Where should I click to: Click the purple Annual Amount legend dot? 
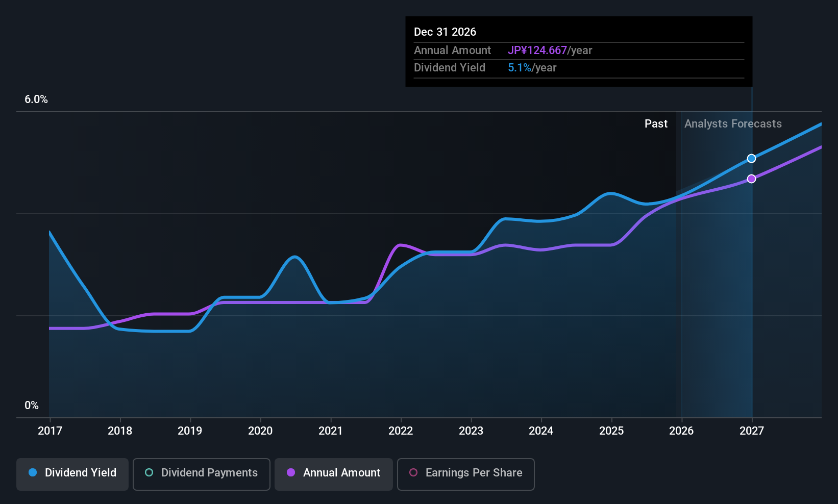pyautogui.click(x=291, y=473)
